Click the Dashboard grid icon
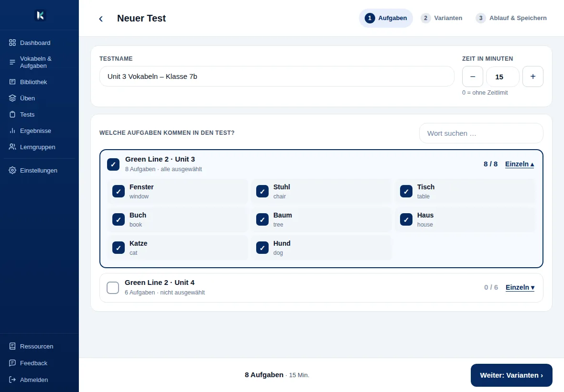 click(x=12, y=43)
